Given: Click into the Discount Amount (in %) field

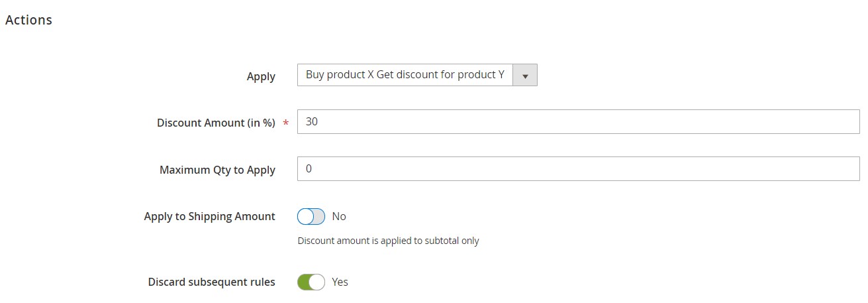Looking at the screenshot, I should click(578, 122).
